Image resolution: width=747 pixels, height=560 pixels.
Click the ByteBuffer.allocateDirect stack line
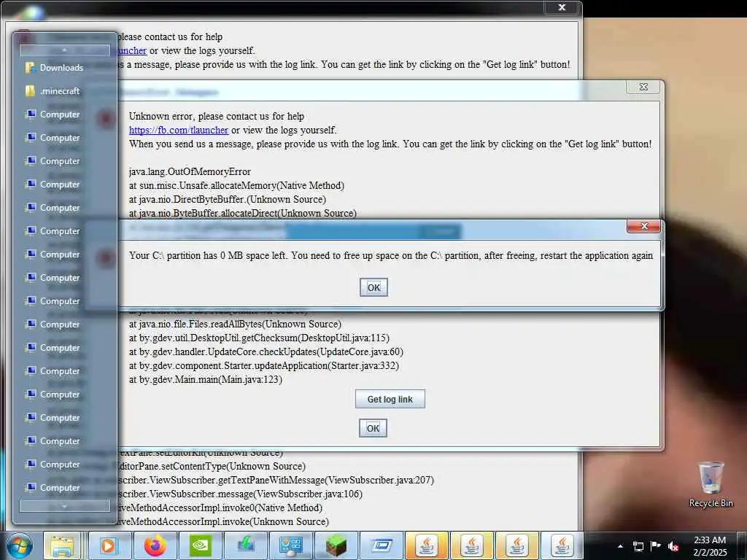point(243,213)
